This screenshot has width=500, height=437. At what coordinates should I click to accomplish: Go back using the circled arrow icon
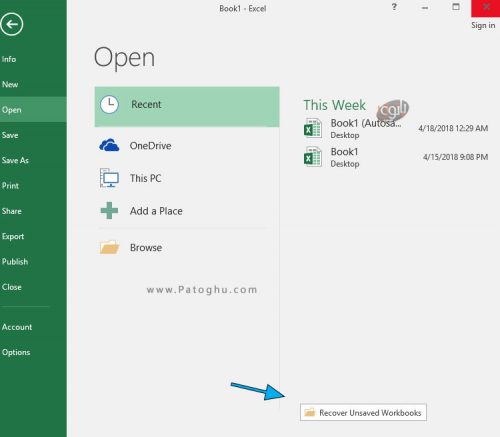point(12,24)
